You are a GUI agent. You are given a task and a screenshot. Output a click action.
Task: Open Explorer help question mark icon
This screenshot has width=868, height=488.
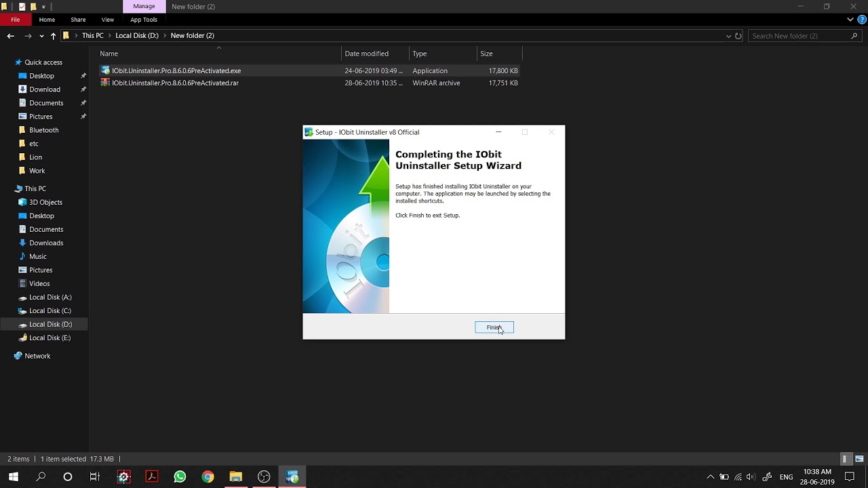(862, 20)
